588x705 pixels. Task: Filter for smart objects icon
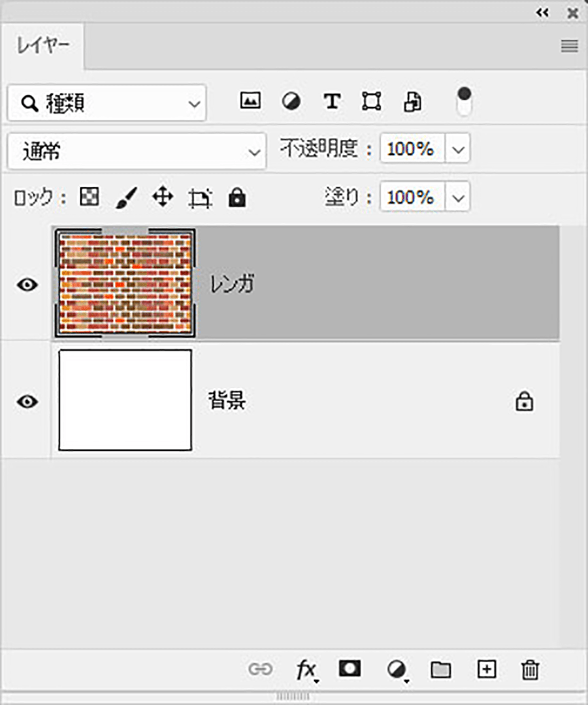pos(412,102)
